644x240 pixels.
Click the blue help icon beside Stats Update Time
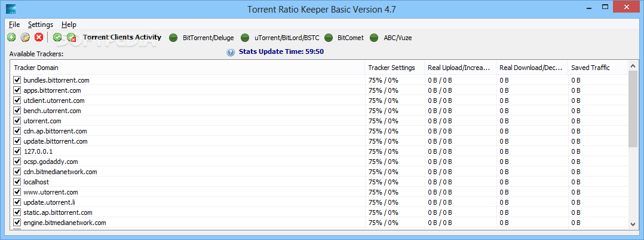pos(231,52)
